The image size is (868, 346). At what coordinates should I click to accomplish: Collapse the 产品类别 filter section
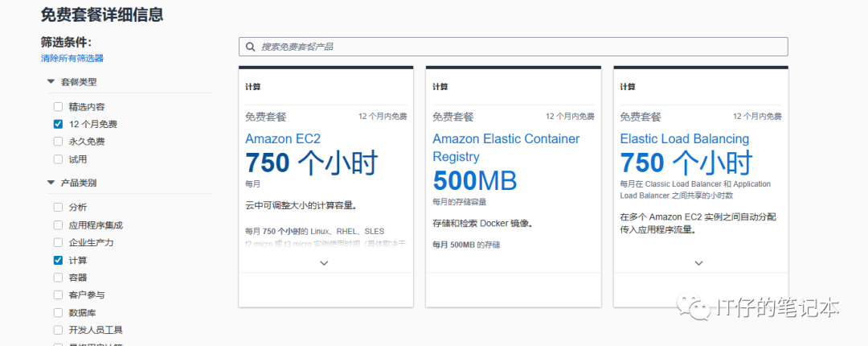click(51, 183)
